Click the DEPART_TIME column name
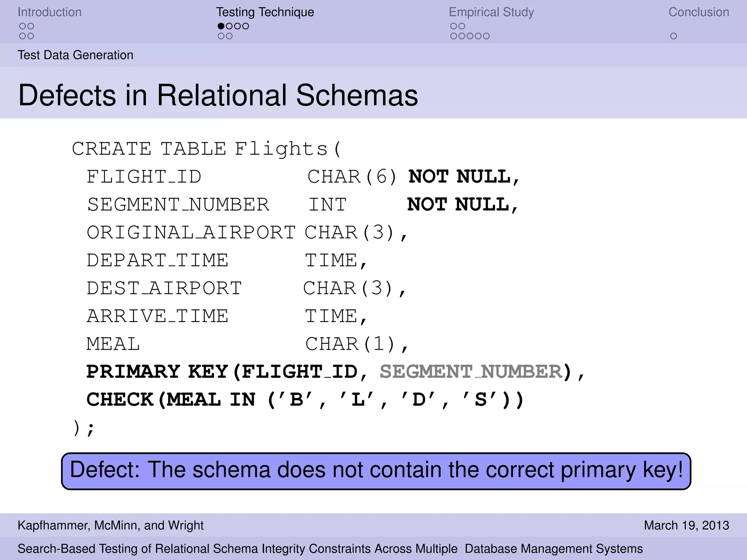747x560 pixels. click(x=158, y=260)
